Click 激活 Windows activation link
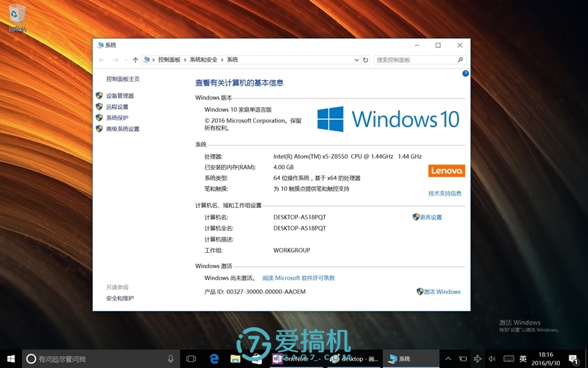Viewport: 588px width, 368px height. coord(442,292)
